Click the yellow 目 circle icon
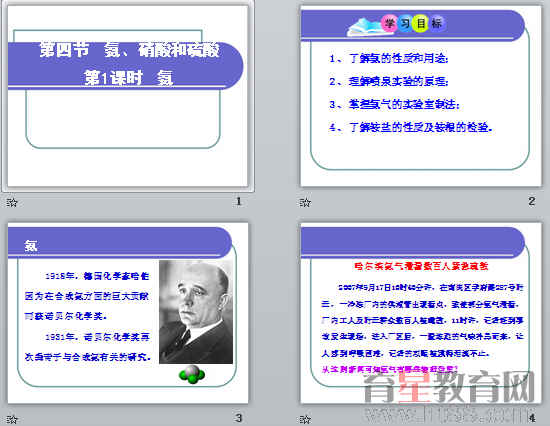The width and height of the screenshot is (550, 426). coord(420,24)
